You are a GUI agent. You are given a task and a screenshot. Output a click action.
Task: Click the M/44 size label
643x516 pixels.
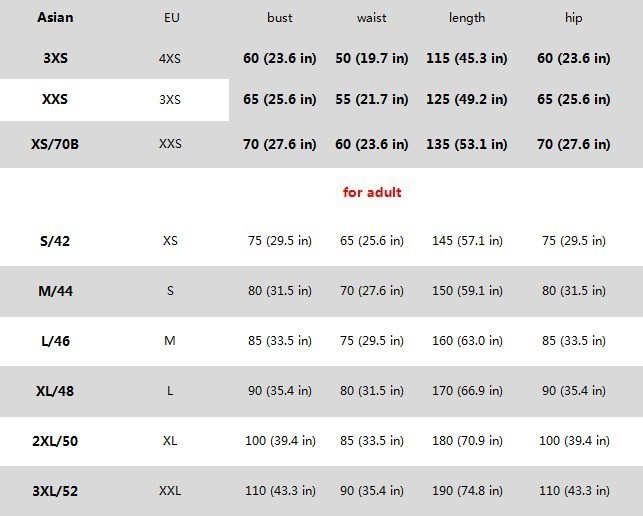55,291
